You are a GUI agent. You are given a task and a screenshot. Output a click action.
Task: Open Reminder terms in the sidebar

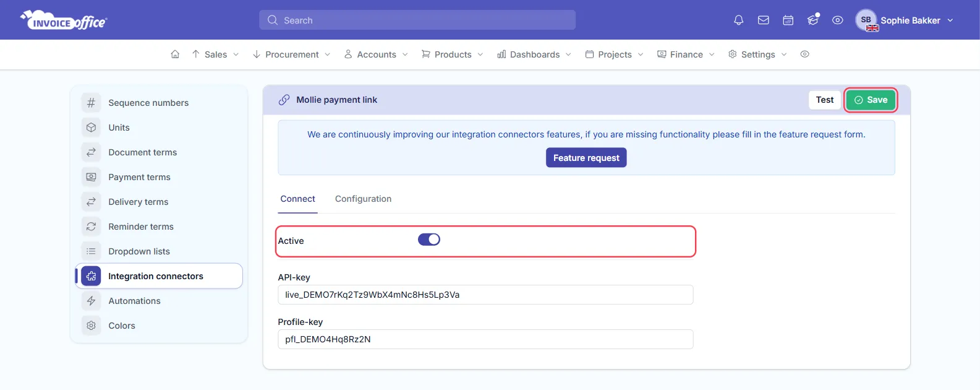pos(160,227)
